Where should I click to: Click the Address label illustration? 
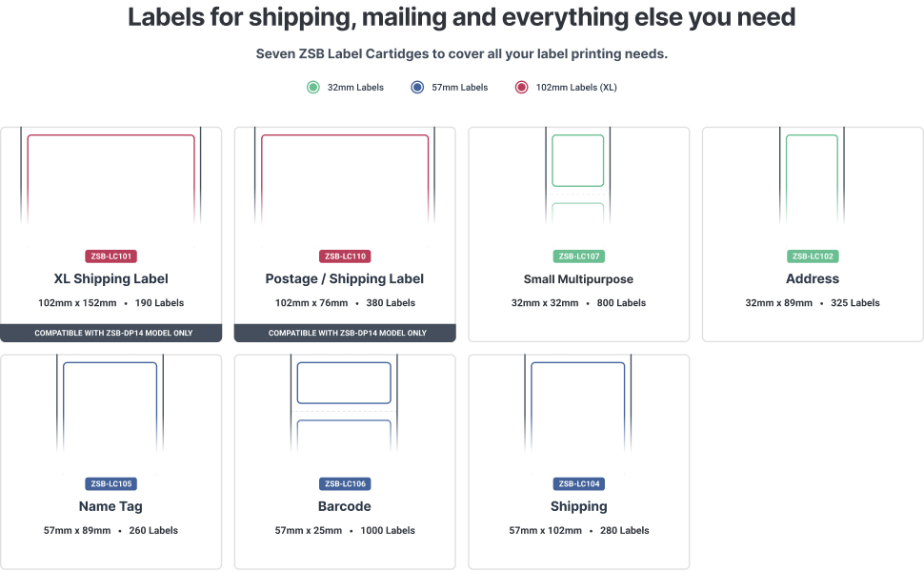pos(813,186)
